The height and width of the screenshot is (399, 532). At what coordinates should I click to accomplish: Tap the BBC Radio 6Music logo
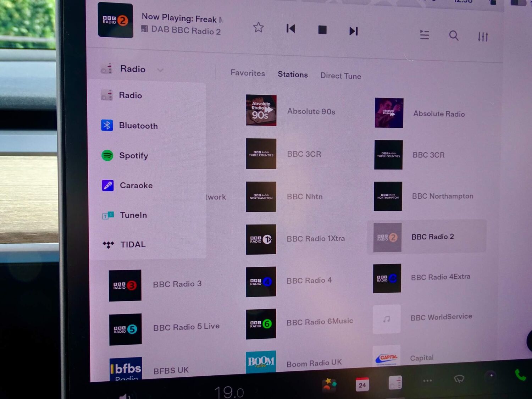tap(261, 324)
